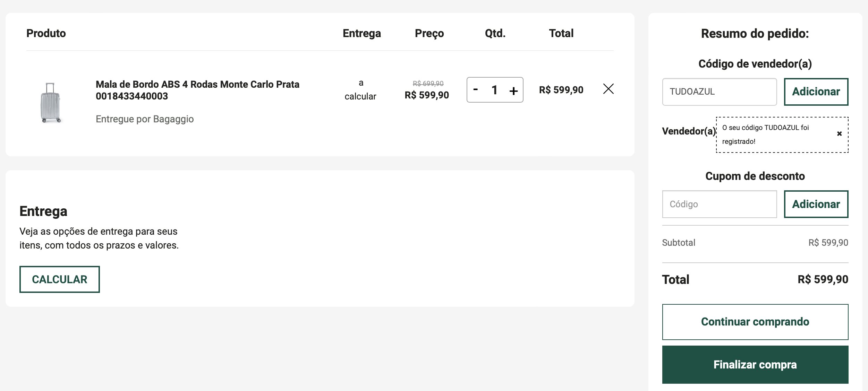
Task: Click the CALCULAR delivery button
Action: pos(60,279)
